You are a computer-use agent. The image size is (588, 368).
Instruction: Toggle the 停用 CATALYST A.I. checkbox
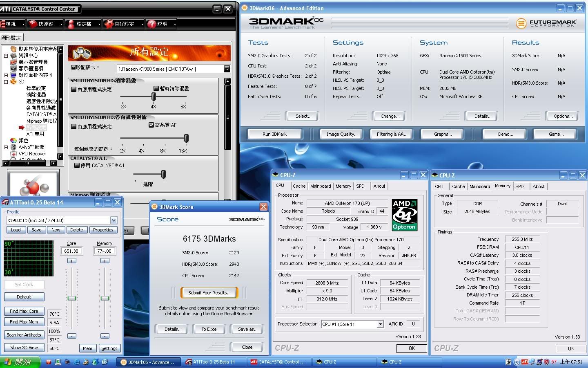(x=77, y=165)
